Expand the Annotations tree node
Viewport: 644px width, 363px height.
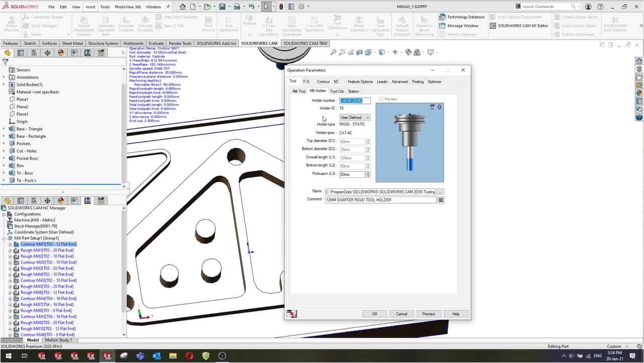coord(4,77)
